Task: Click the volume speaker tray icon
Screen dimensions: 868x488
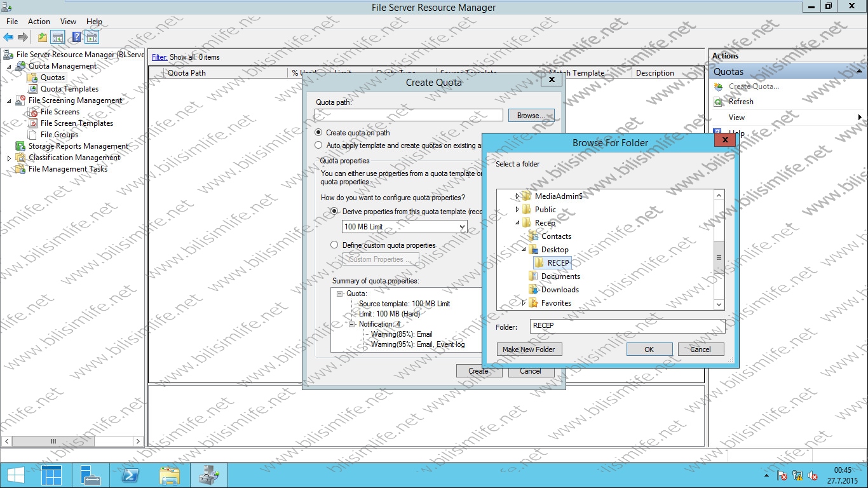Action: coord(813,475)
